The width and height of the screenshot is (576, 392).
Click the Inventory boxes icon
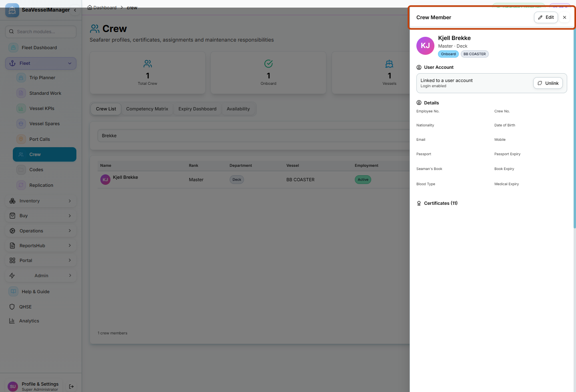click(x=12, y=201)
